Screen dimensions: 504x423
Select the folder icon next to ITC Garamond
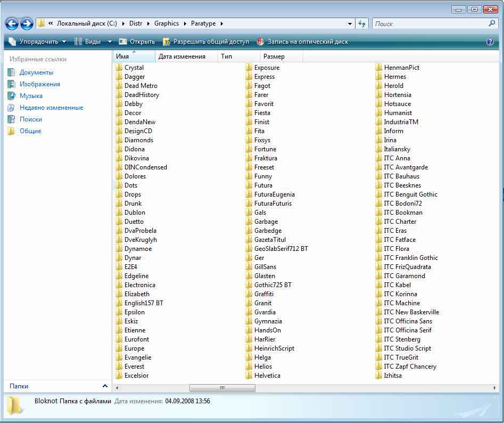(378, 275)
